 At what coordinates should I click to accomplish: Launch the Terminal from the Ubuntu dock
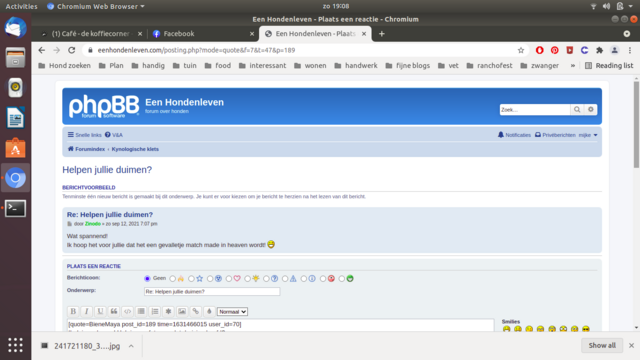[16, 208]
